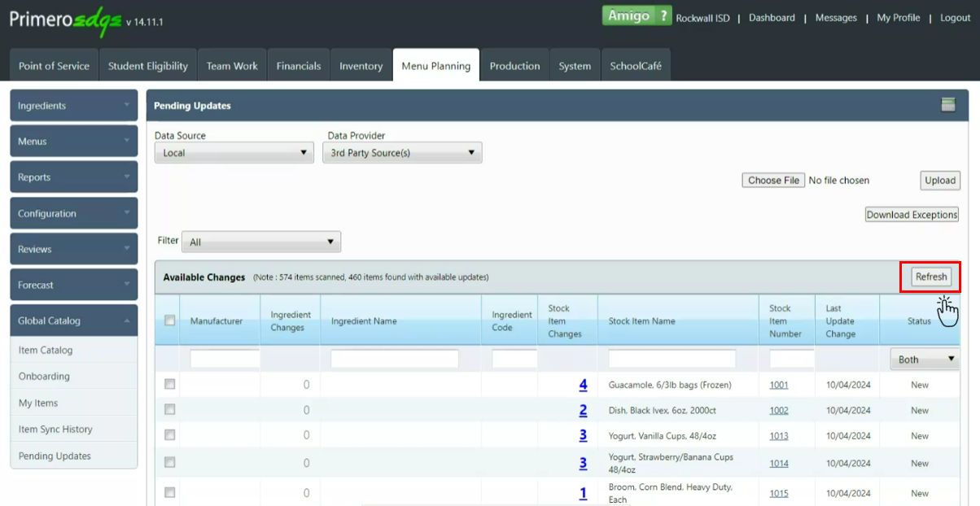Image resolution: width=980 pixels, height=506 pixels.
Task: Collapse the Global Catalog section
Action: 73,320
